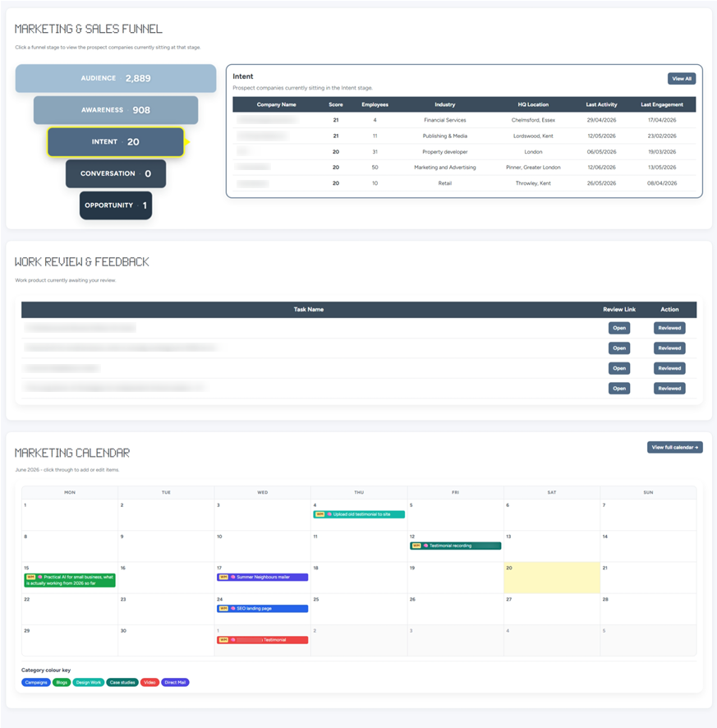
Task: Click the pink brain icon on red Testimonial event
Action: coord(233,640)
